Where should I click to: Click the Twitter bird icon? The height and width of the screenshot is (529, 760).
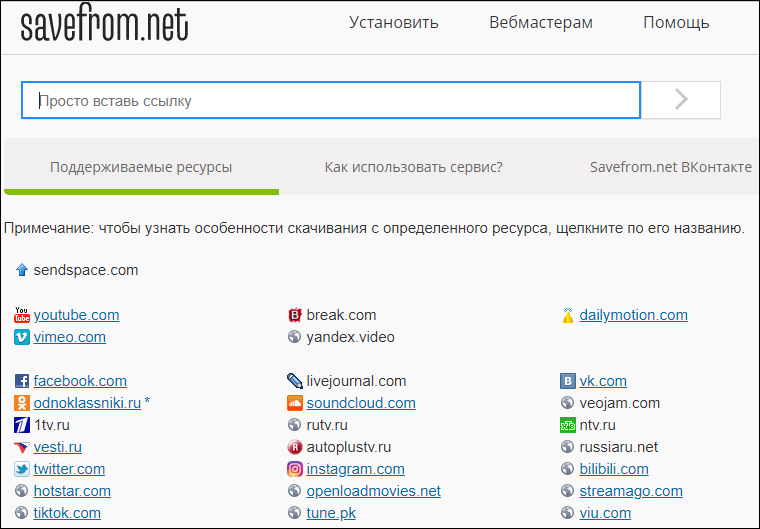click(x=22, y=469)
